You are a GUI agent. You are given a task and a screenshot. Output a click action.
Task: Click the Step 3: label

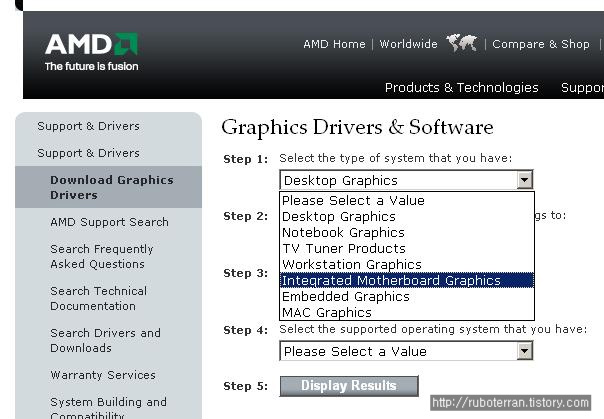[x=245, y=273]
